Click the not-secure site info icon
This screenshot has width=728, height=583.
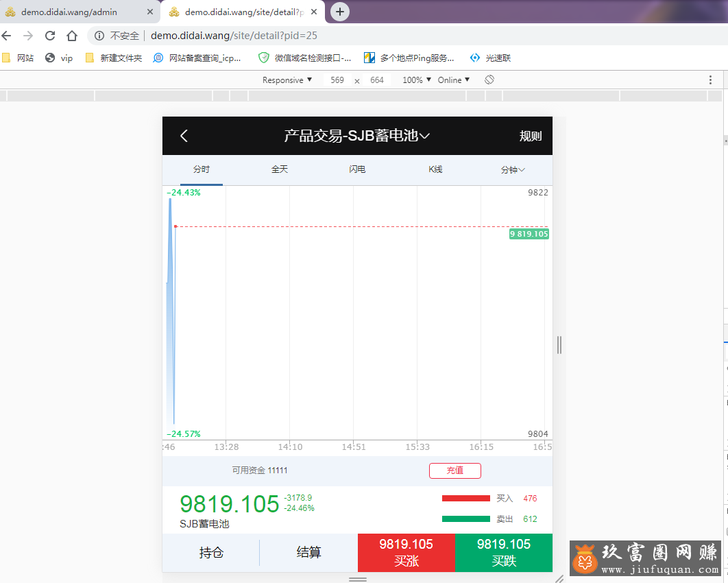(x=99, y=36)
